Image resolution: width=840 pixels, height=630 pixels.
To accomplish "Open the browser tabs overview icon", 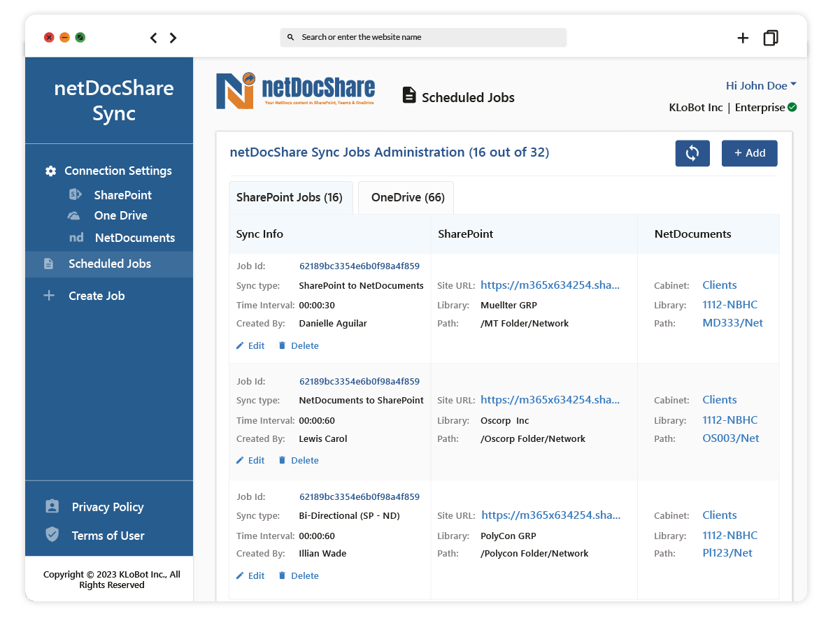I will coord(771,38).
